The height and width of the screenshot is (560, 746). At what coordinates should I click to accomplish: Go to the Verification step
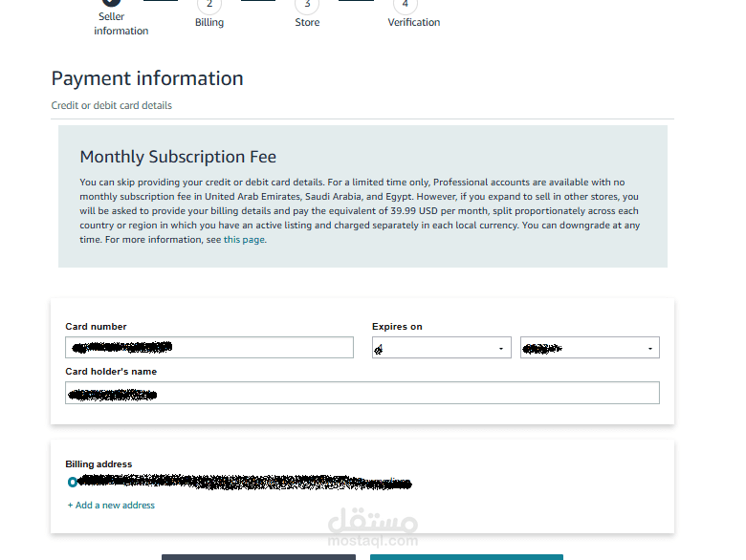click(413, 14)
